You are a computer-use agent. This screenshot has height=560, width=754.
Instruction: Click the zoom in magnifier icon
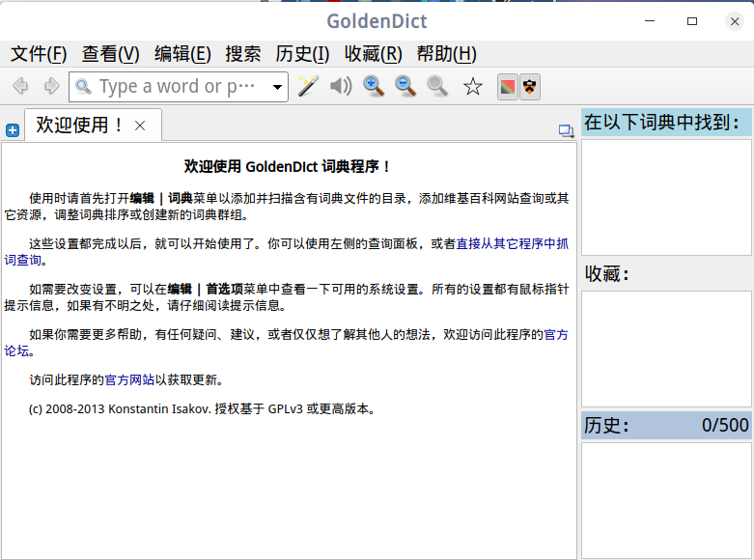point(374,87)
